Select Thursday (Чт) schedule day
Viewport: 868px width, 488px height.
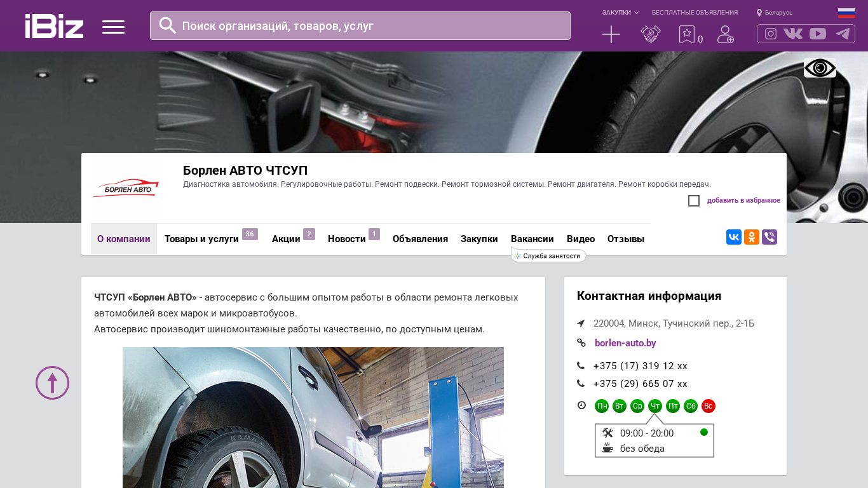pyautogui.click(x=655, y=406)
